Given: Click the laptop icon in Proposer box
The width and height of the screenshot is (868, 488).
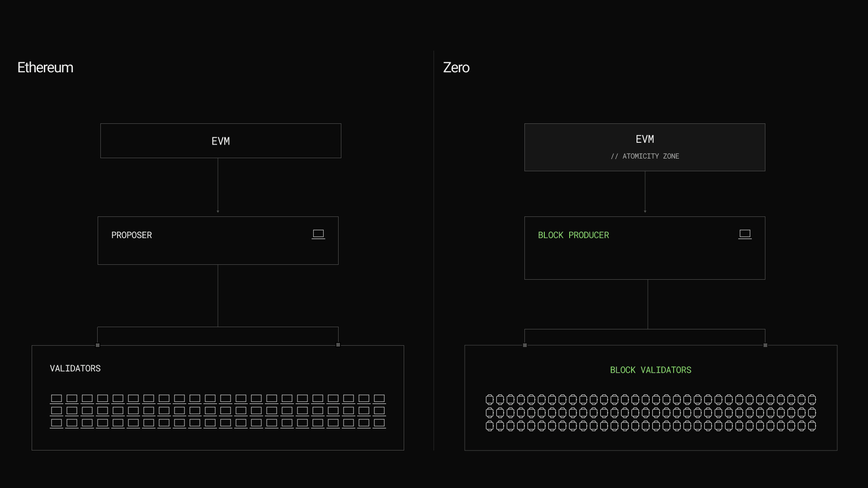Looking at the screenshot, I should 318,234.
